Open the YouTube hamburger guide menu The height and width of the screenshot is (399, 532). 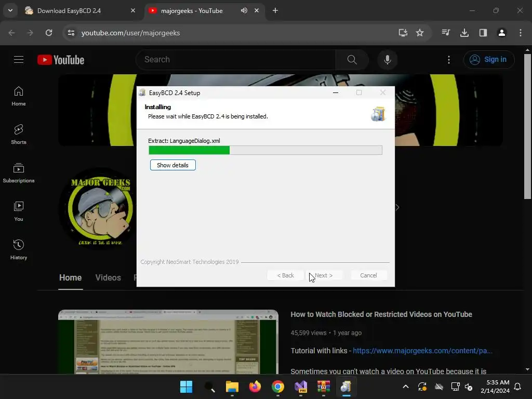(19, 60)
